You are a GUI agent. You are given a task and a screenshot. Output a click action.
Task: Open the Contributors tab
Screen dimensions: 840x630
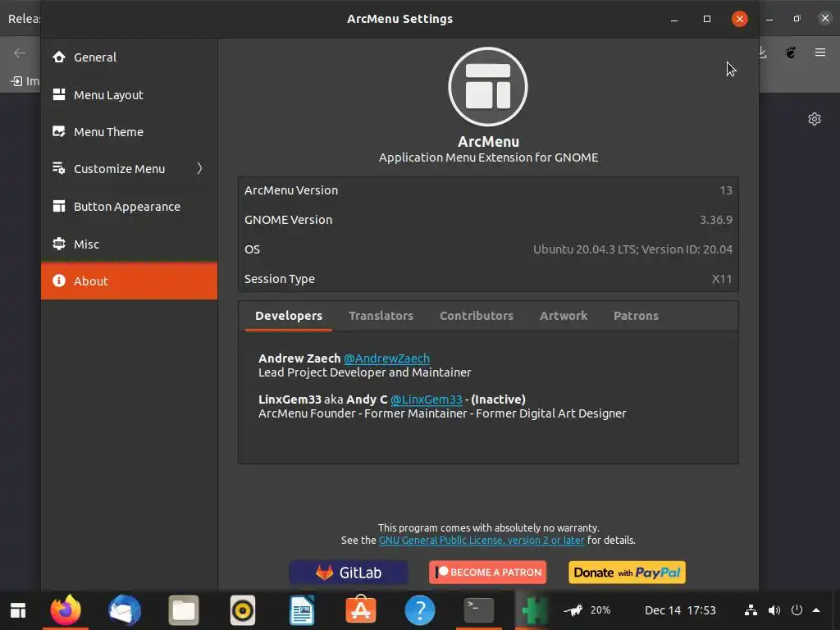(477, 316)
